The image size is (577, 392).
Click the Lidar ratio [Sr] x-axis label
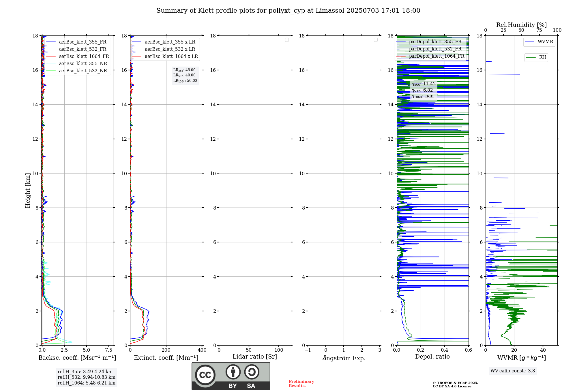255,357
